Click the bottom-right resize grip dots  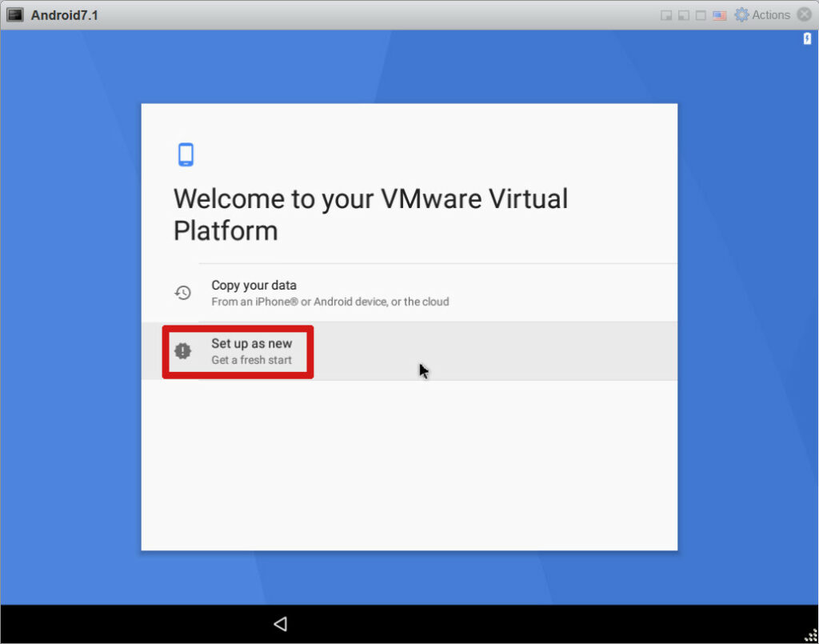(x=811, y=636)
